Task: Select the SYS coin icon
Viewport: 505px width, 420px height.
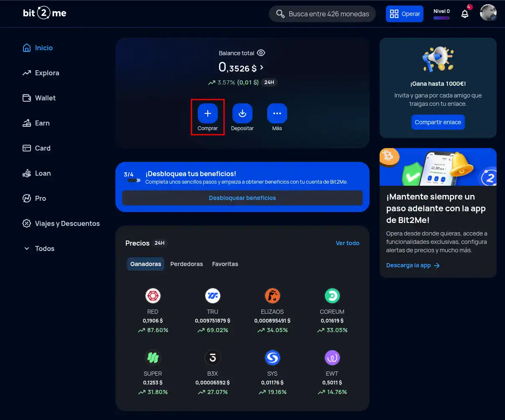Action: [x=273, y=358]
